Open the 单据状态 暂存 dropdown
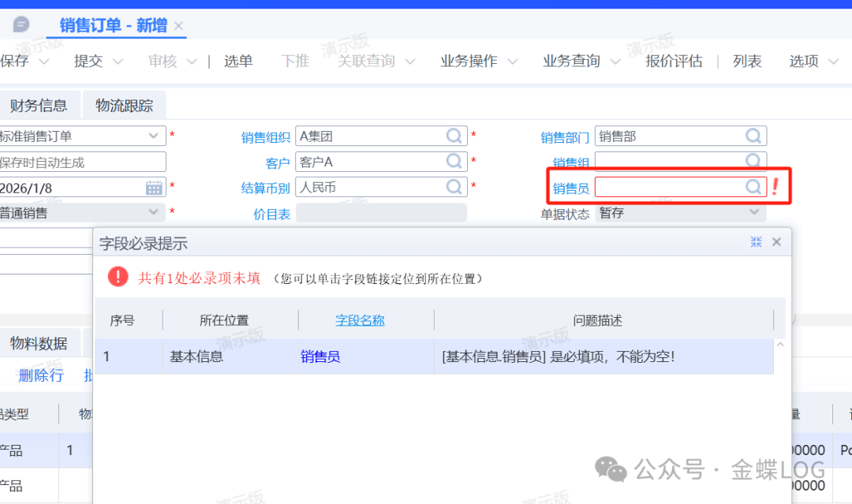This screenshot has height=504, width=852. tap(754, 213)
